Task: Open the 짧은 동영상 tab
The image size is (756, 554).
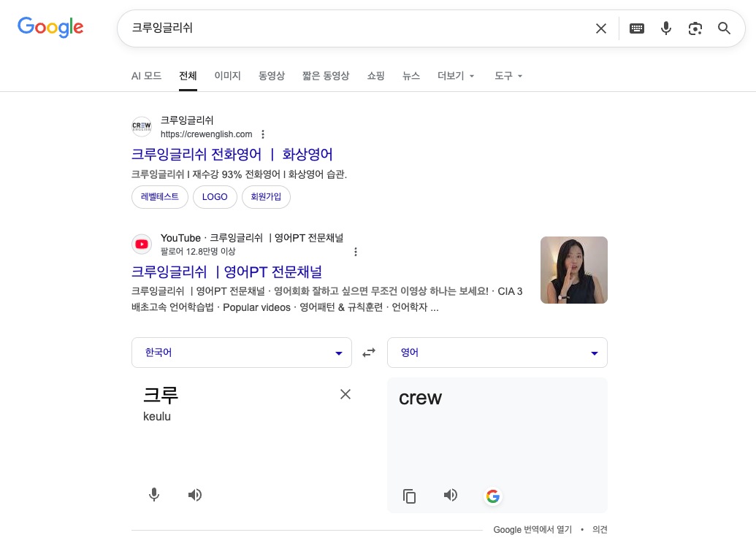Action: [326, 76]
